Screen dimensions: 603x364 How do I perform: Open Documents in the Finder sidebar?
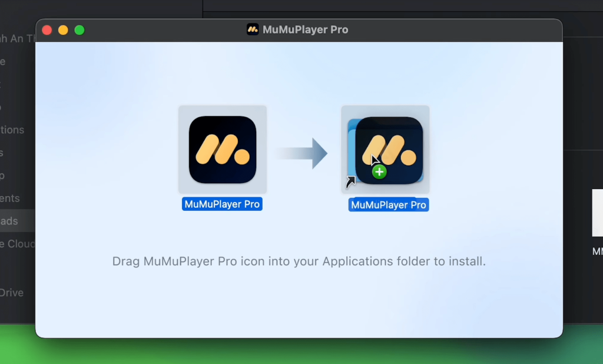[x=11, y=198]
